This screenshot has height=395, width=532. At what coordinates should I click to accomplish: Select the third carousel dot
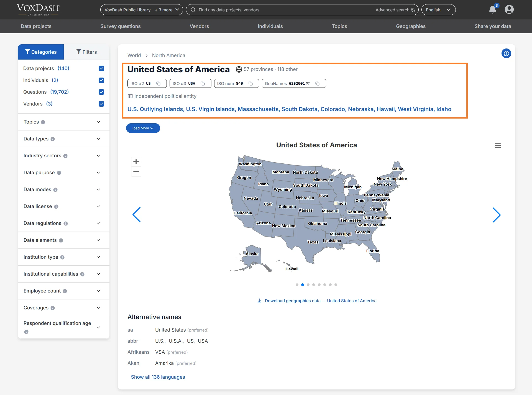click(x=308, y=285)
